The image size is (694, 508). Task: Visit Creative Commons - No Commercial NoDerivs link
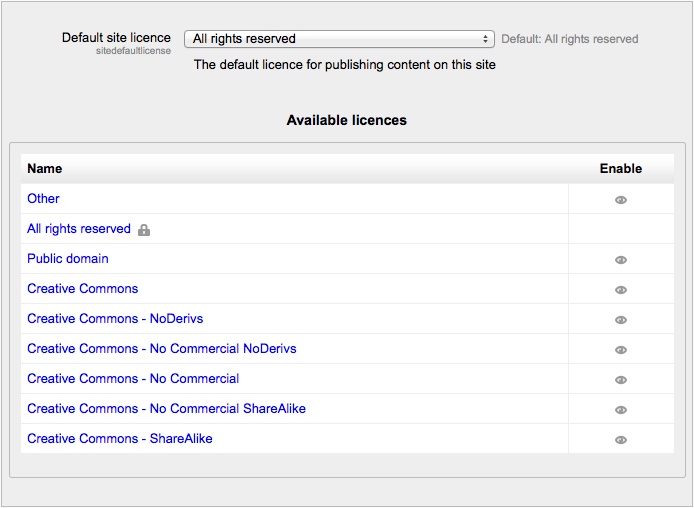pos(162,349)
